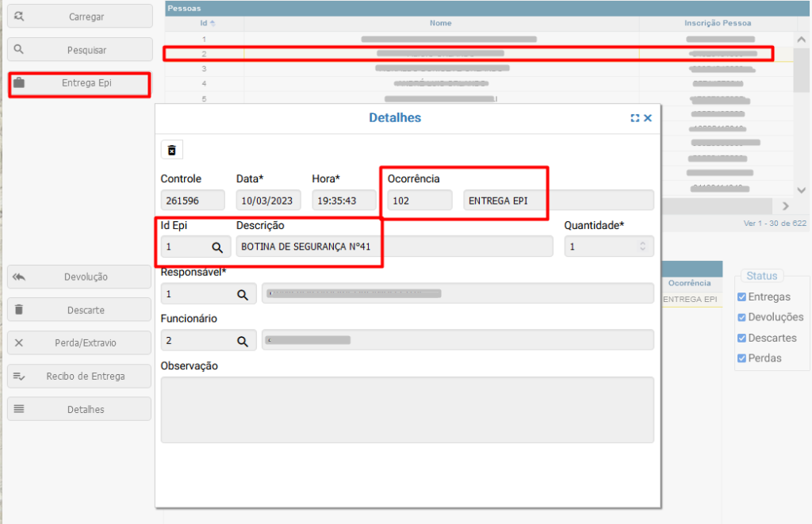Screen dimensions: 812x524
Task: Expand the Detalhes dialog to fullscreen
Action: point(635,118)
